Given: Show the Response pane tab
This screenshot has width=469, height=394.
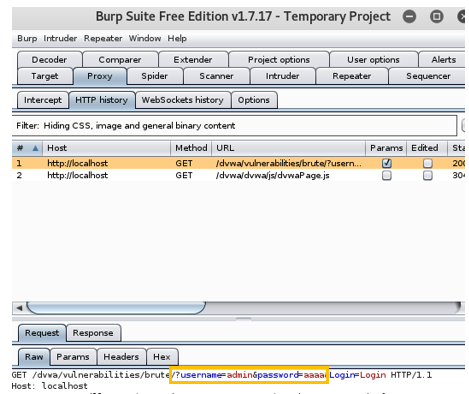Looking at the screenshot, I should pos(93,333).
